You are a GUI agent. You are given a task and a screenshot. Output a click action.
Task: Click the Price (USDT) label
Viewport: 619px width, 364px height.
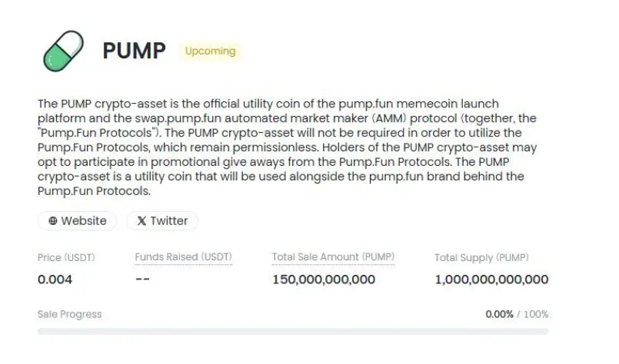click(66, 257)
